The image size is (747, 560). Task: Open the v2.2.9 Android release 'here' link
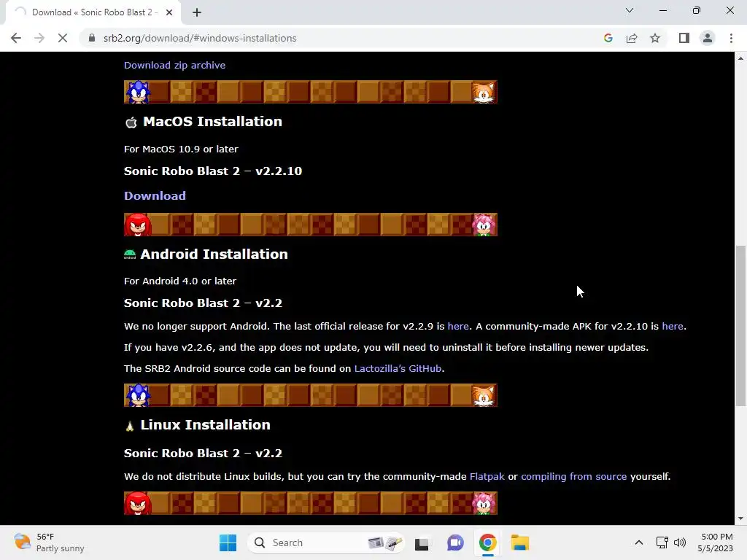(458, 326)
